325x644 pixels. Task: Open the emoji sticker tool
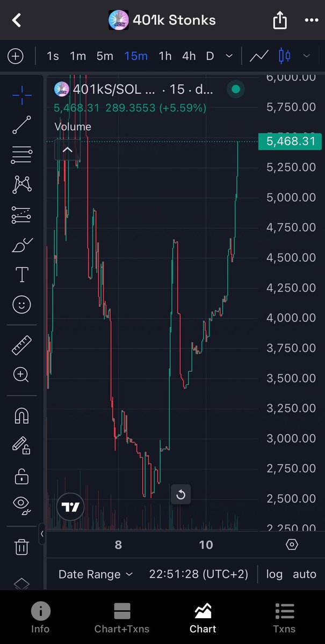click(x=21, y=305)
